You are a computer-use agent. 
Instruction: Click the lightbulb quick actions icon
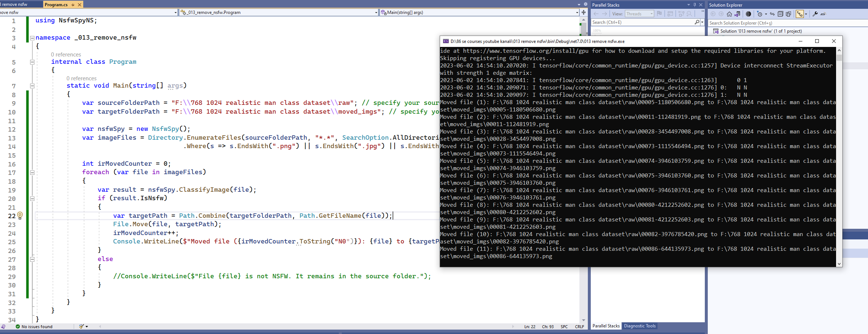[20, 216]
